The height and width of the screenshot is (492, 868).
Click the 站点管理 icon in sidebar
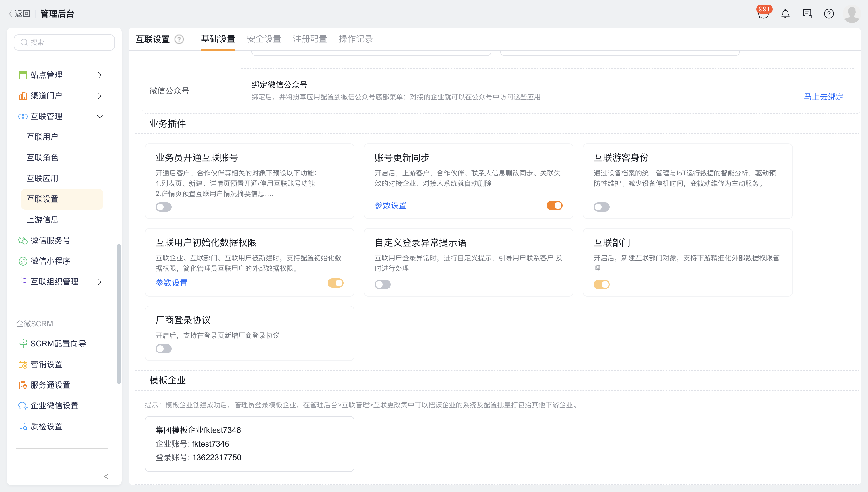tap(23, 75)
